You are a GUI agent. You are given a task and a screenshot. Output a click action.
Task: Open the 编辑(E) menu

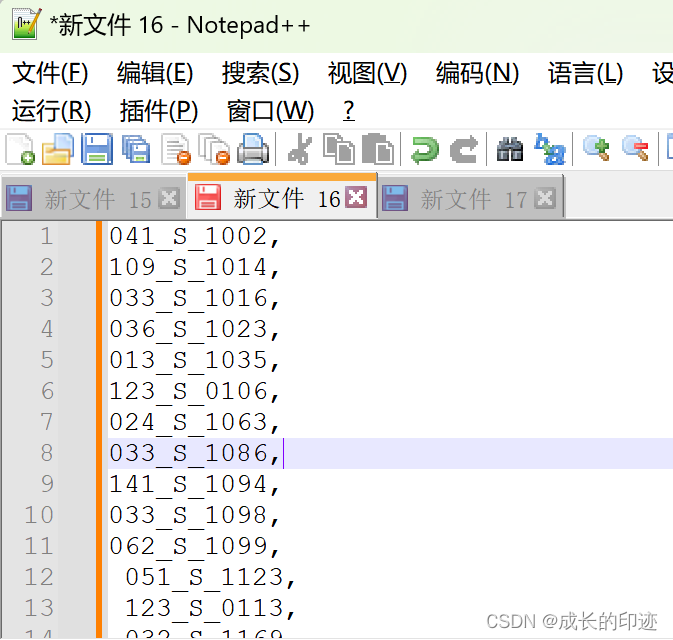pos(155,73)
